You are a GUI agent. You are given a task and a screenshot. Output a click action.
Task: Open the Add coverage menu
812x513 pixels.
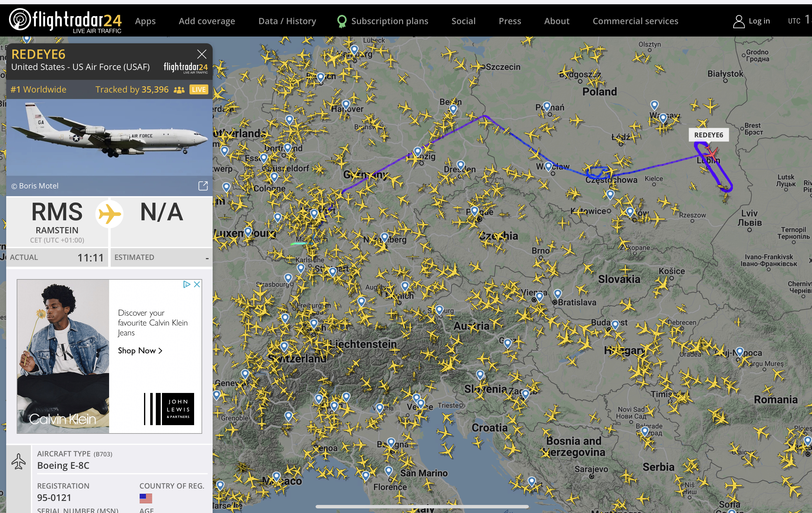coord(207,21)
